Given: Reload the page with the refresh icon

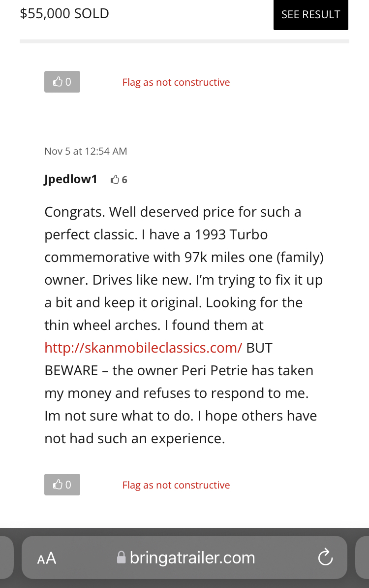Looking at the screenshot, I should 325,557.
